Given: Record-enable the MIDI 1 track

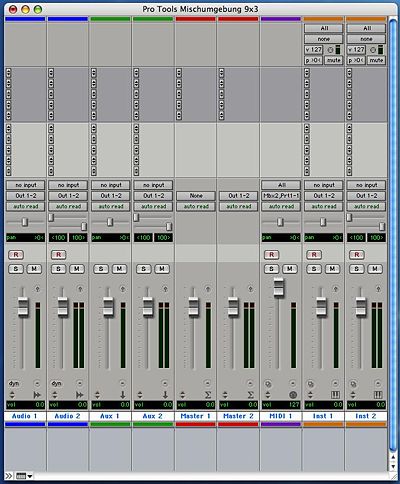Looking at the screenshot, I should tap(272, 255).
